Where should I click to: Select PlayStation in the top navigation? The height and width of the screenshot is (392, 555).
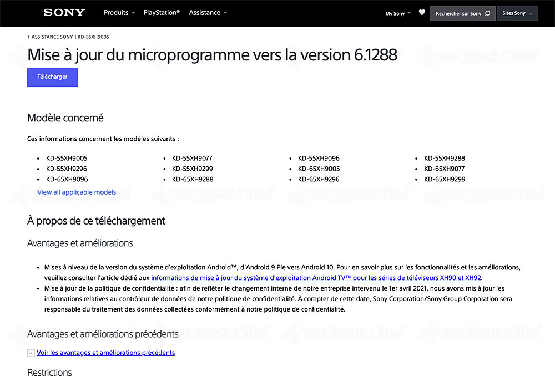(162, 13)
